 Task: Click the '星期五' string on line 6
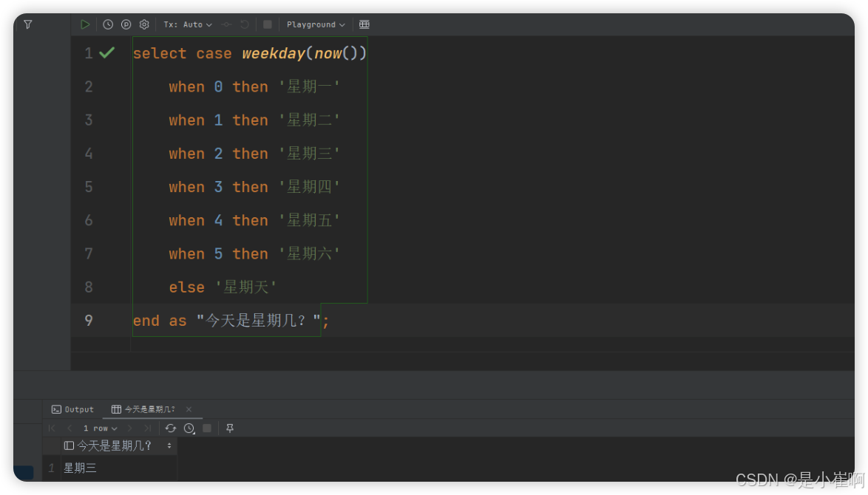pyautogui.click(x=310, y=220)
